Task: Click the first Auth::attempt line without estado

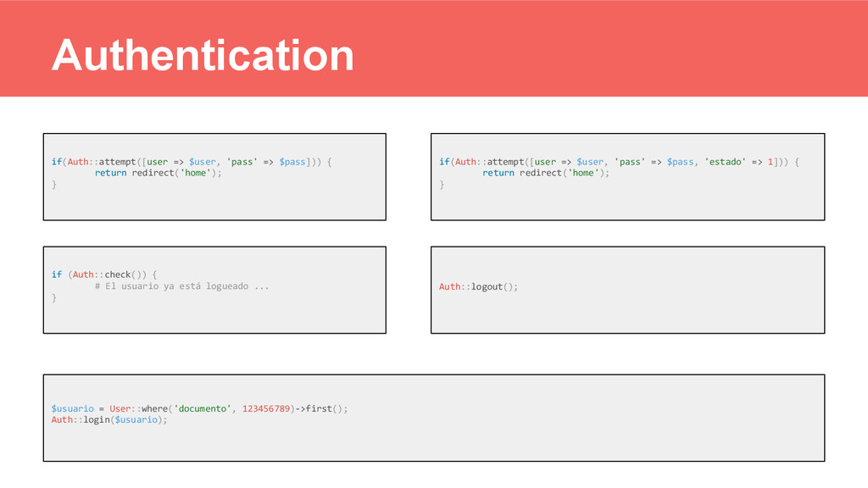Action: pos(192,162)
